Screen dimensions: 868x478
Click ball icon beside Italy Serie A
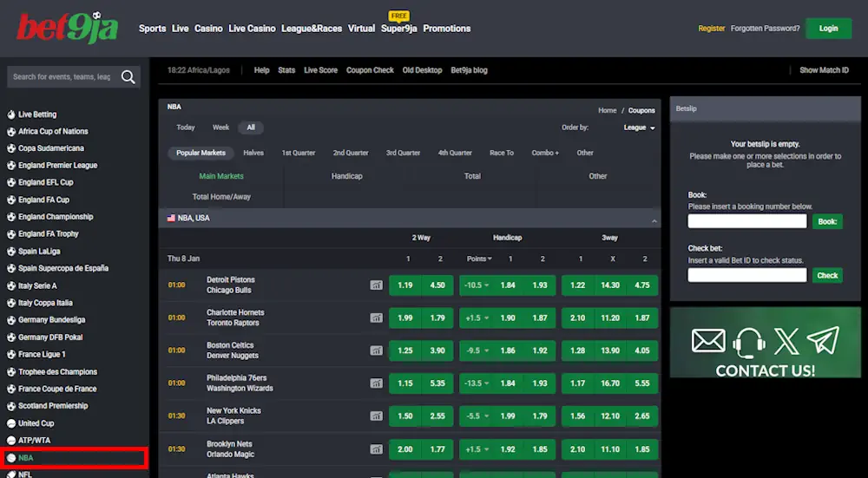click(x=11, y=286)
